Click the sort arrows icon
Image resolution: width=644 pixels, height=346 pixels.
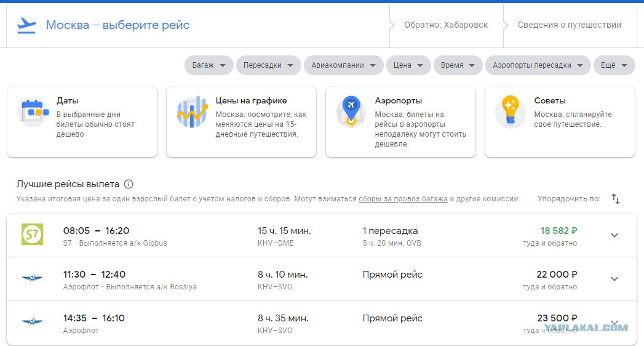(x=615, y=199)
